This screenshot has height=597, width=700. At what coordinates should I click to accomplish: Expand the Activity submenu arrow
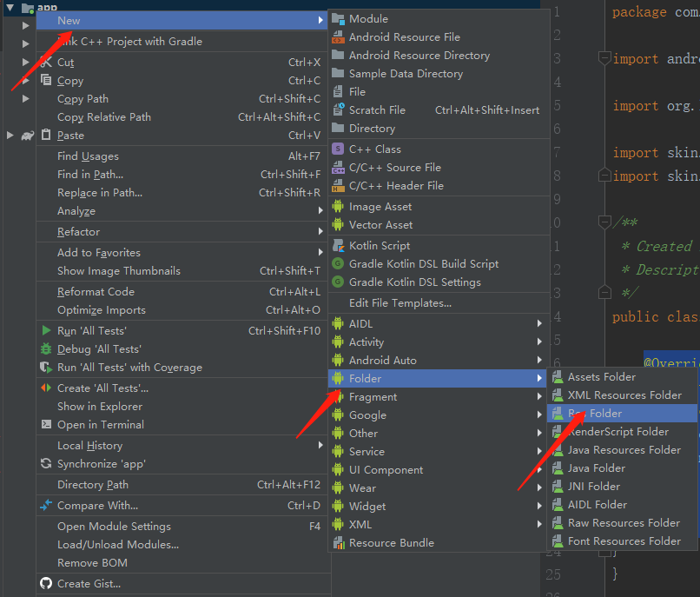click(539, 342)
